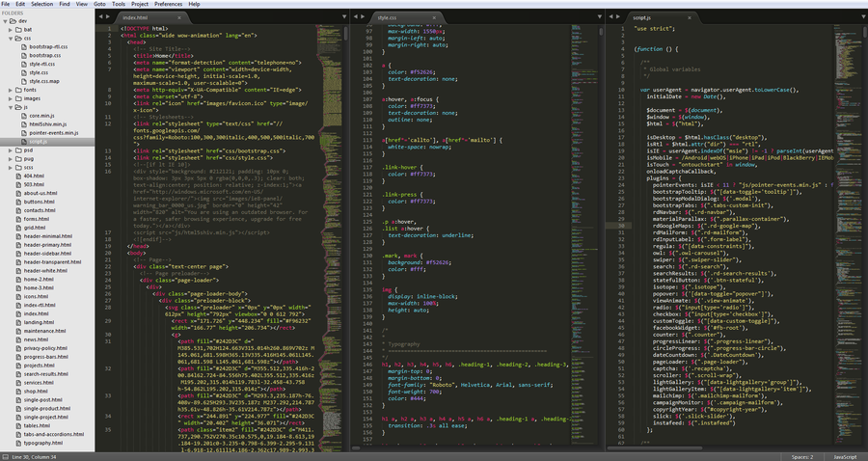Viewport: 868px width, 461px height.
Task: Open the Goto menu
Action: pos(100,4)
